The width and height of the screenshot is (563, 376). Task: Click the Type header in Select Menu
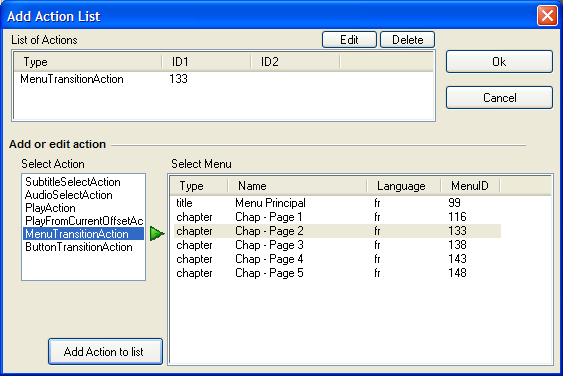[199, 186]
